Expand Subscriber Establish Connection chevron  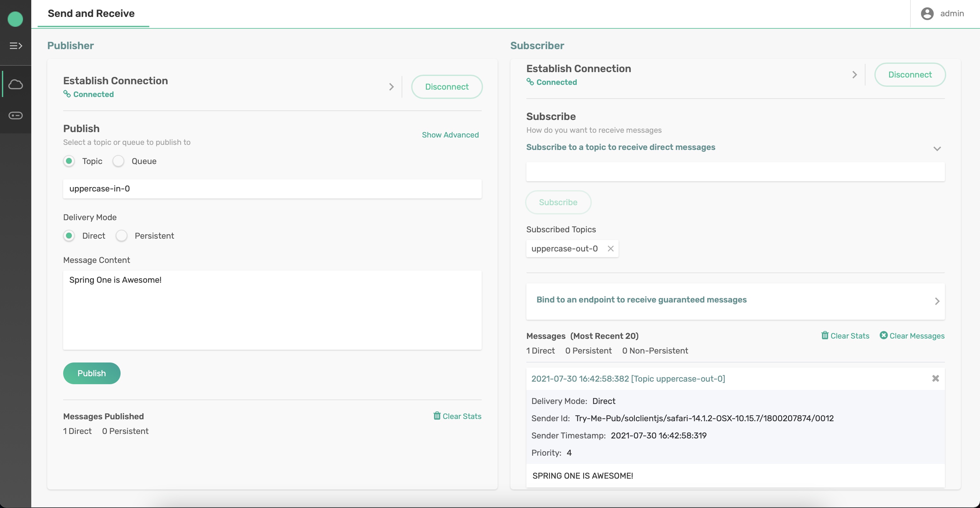pos(854,75)
